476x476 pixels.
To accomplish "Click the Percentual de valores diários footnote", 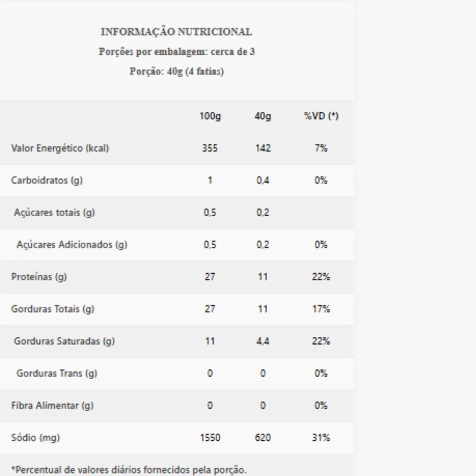I will [x=129, y=470].
